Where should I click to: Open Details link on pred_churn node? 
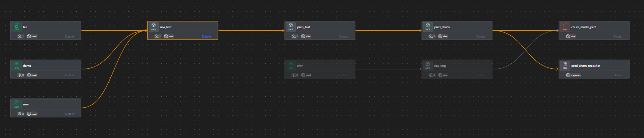point(481,36)
